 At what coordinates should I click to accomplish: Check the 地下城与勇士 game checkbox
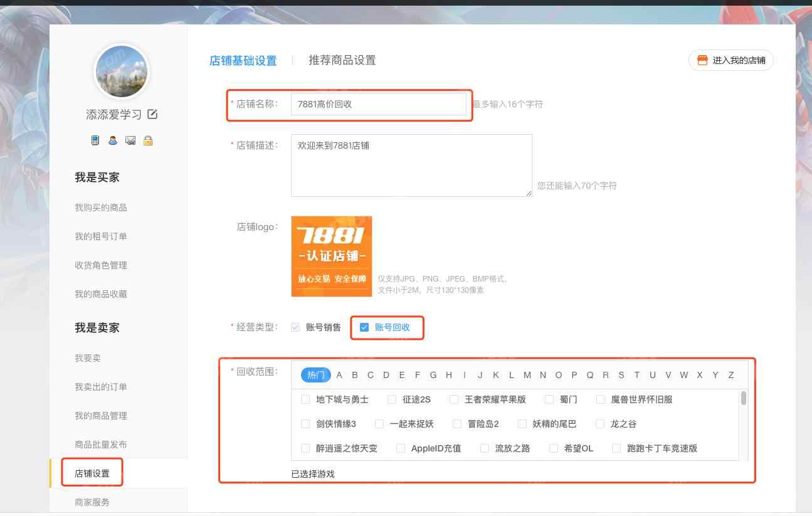305,399
